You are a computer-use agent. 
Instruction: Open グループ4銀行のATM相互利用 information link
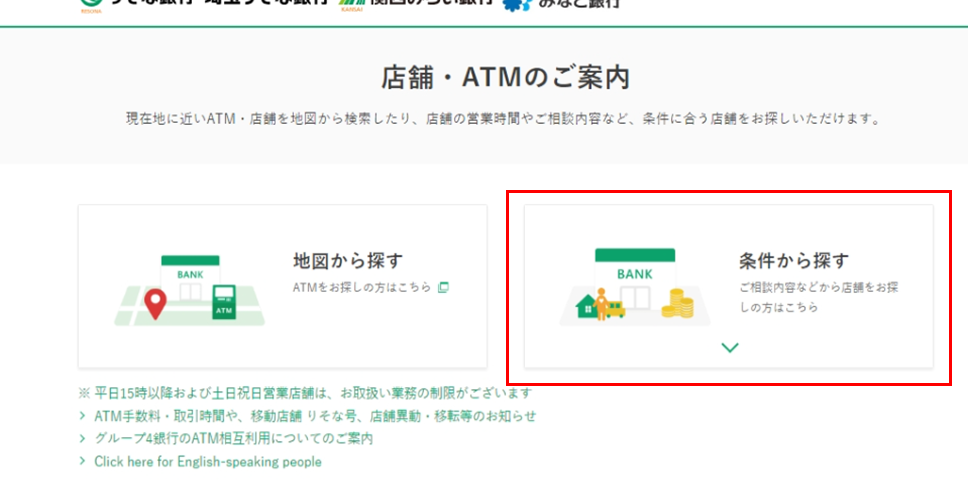coord(233,439)
